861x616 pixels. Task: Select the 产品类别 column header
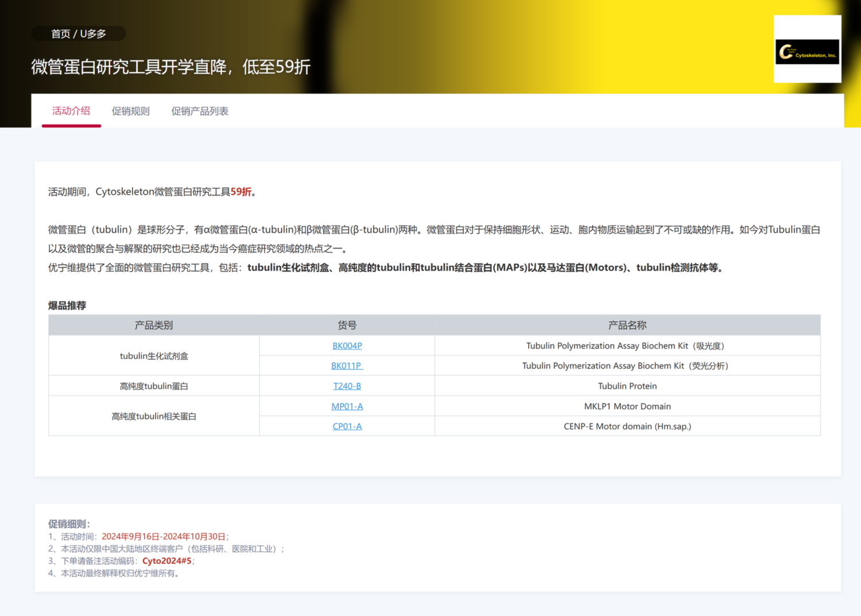click(154, 325)
